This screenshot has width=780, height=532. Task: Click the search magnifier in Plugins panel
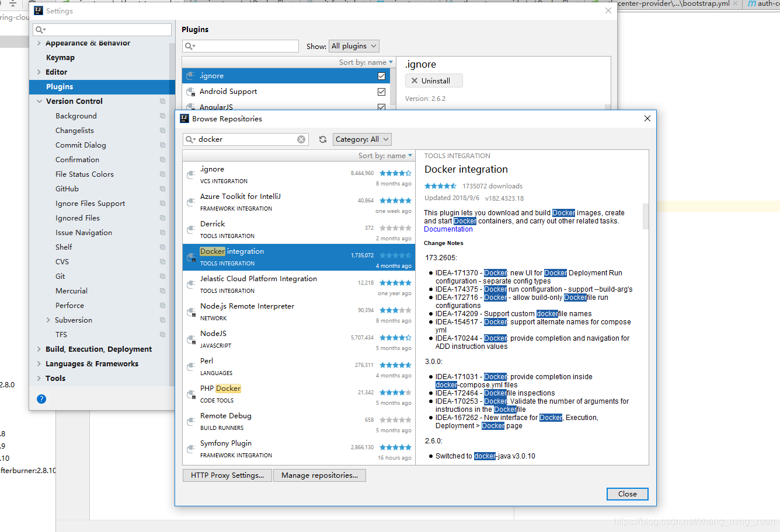point(190,46)
